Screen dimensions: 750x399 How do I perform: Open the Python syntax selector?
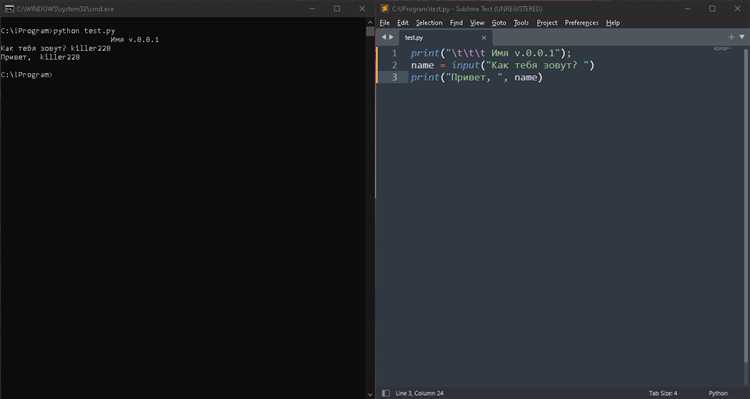(x=718, y=393)
